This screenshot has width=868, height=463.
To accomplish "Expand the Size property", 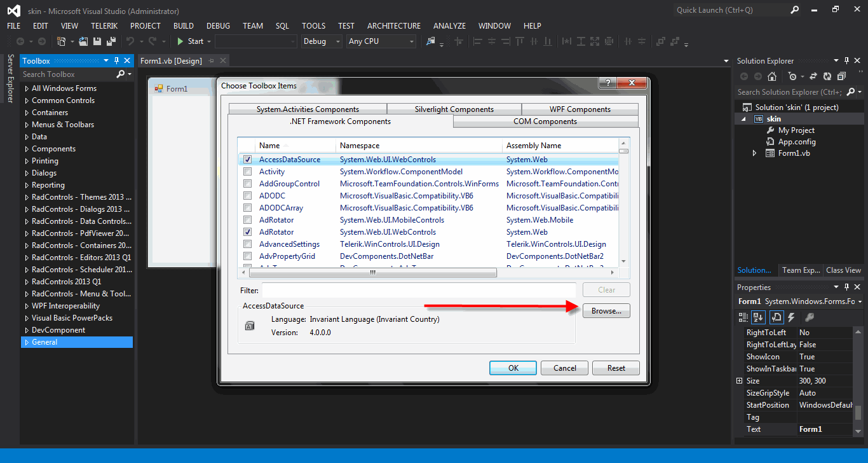I will point(739,381).
